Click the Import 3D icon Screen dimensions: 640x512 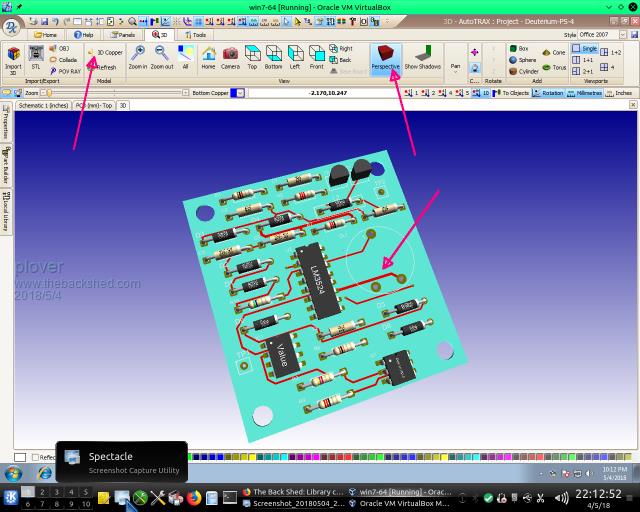[13, 58]
